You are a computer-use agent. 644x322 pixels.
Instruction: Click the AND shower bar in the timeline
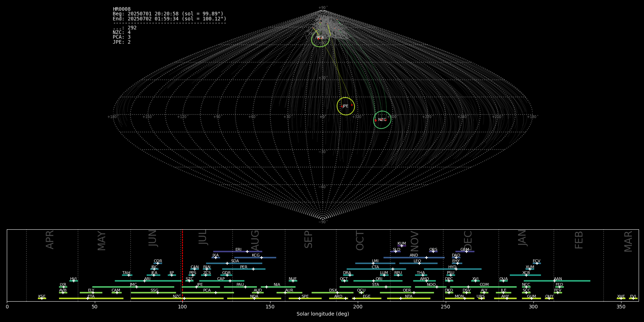(414, 258)
